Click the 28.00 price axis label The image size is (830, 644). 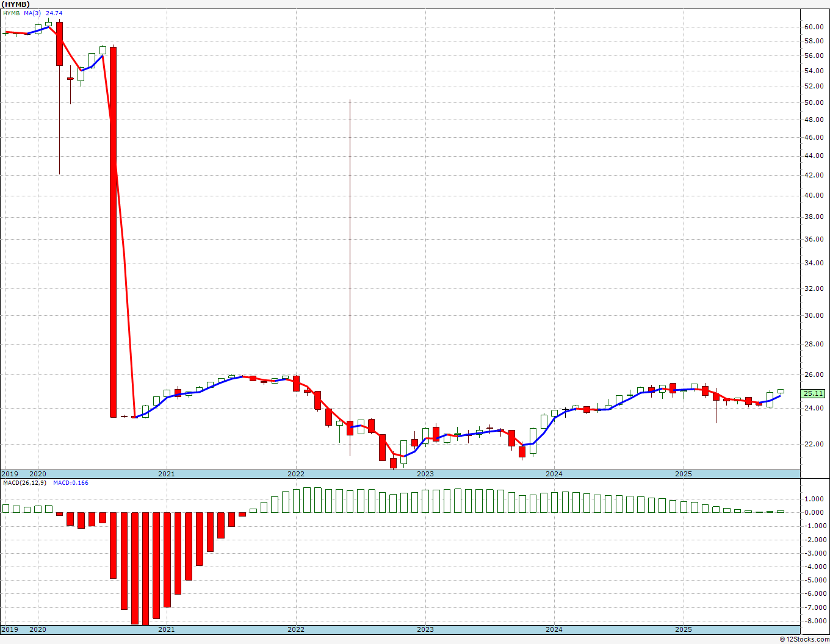click(x=814, y=344)
